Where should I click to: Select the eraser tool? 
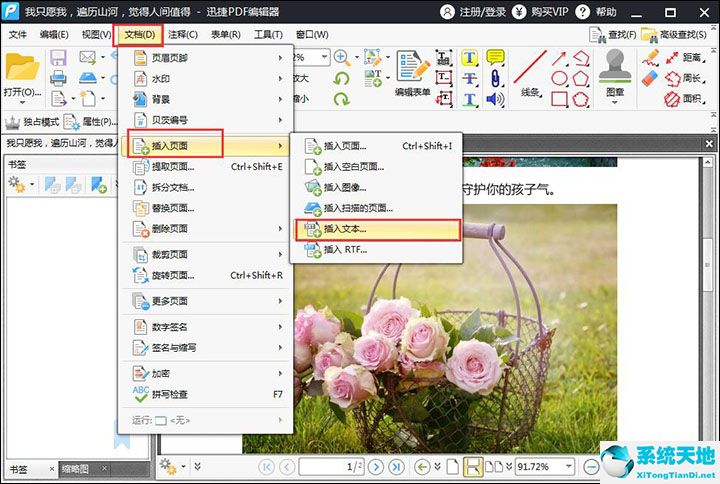(x=650, y=79)
